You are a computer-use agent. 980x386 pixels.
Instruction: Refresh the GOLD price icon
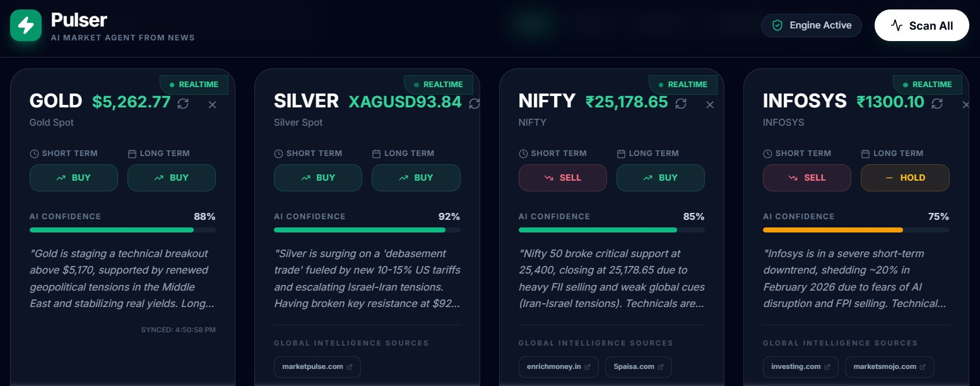(x=183, y=103)
